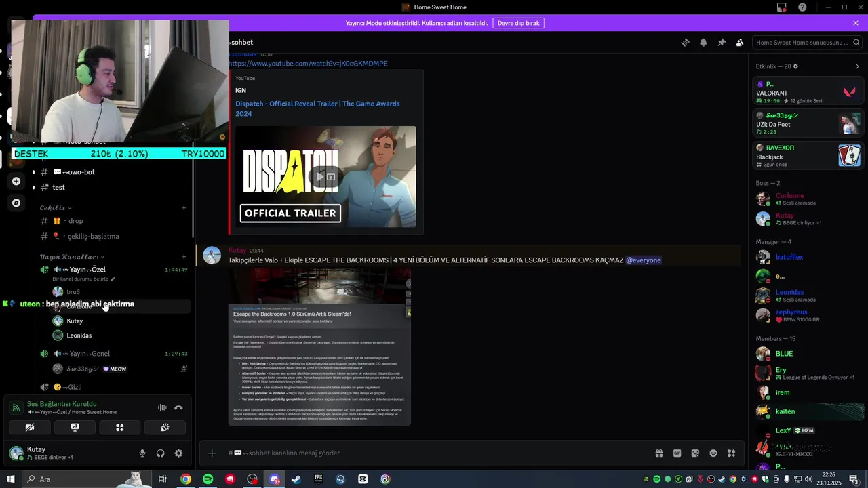Click the plus attach button in message bar
The width and height of the screenshot is (868, 488).
pos(212,453)
